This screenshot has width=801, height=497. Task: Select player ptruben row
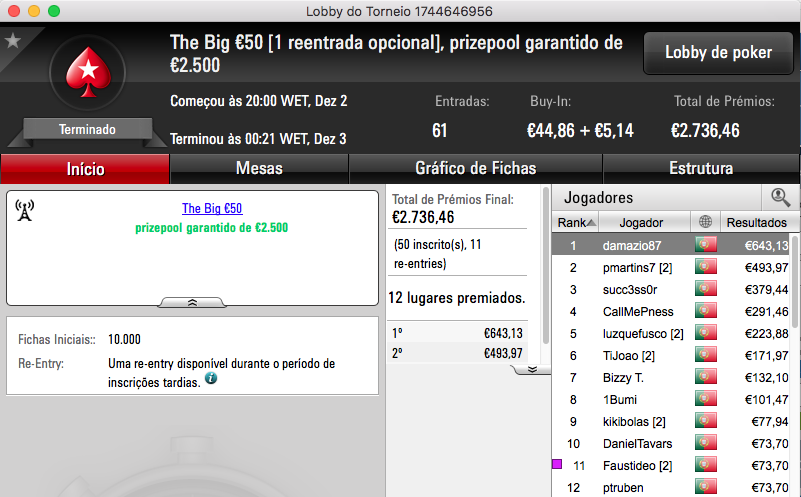(671, 487)
